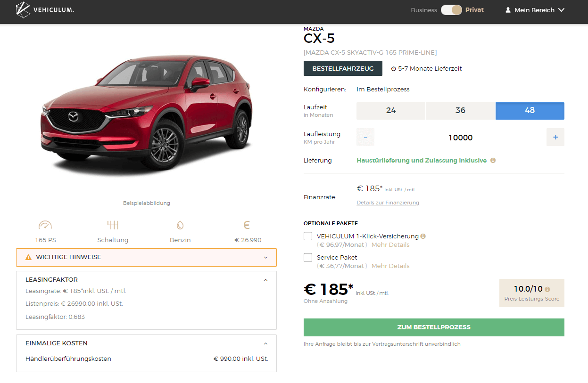Image resolution: width=588 pixels, height=383 pixels.
Task: Click the Vehiculum logo icon
Action: click(23, 10)
